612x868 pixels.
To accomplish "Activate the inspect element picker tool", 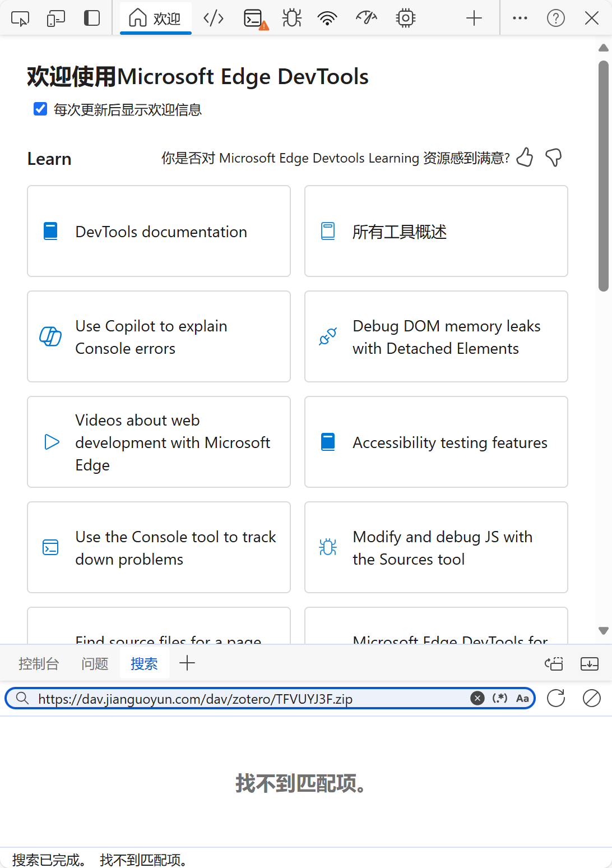I will point(20,19).
